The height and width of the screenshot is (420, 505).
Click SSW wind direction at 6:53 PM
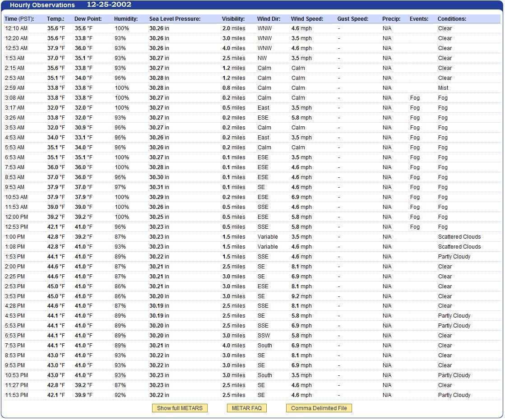click(264, 335)
